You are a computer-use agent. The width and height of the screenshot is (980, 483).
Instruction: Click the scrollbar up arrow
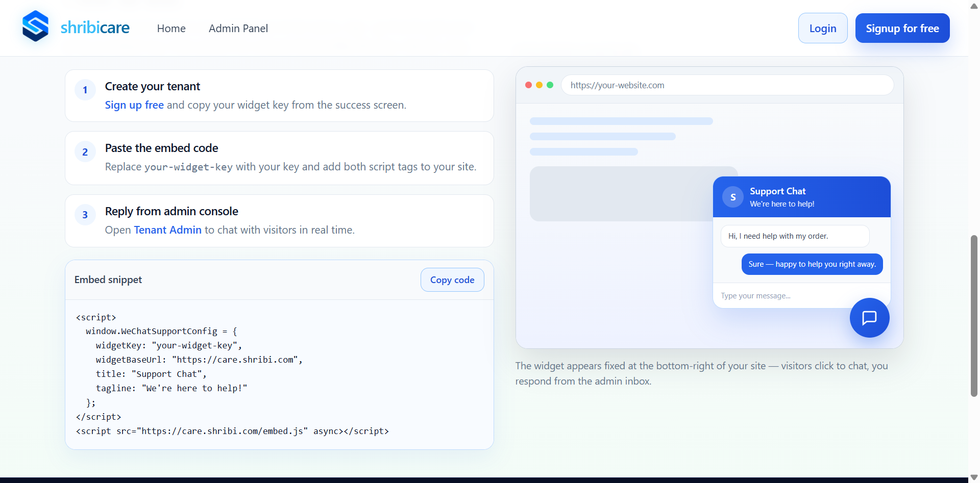(974, 6)
